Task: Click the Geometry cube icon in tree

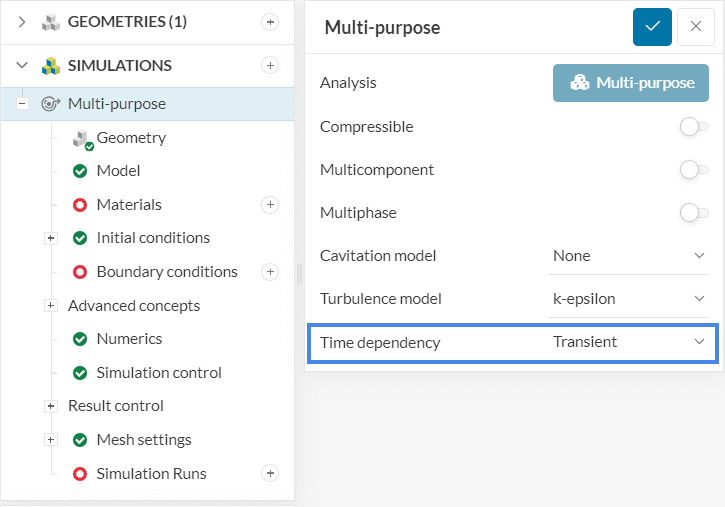Action: coord(82,139)
